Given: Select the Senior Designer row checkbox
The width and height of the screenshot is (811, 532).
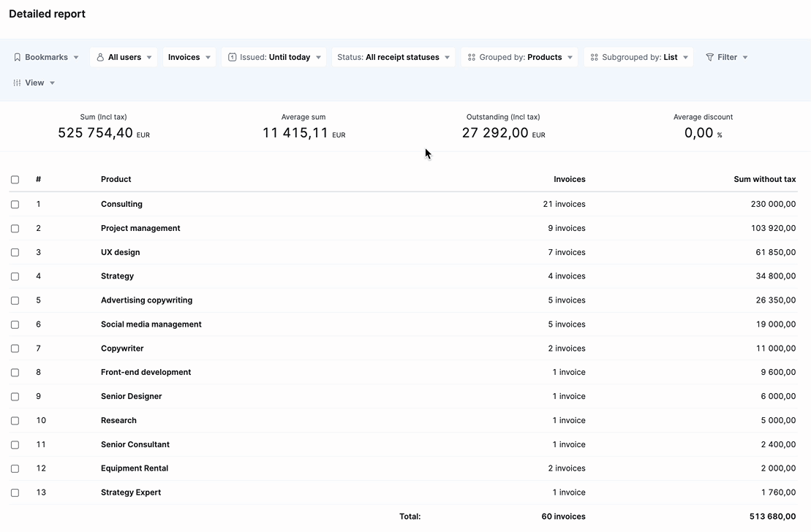Looking at the screenshot, I should [x=15, y=397].
